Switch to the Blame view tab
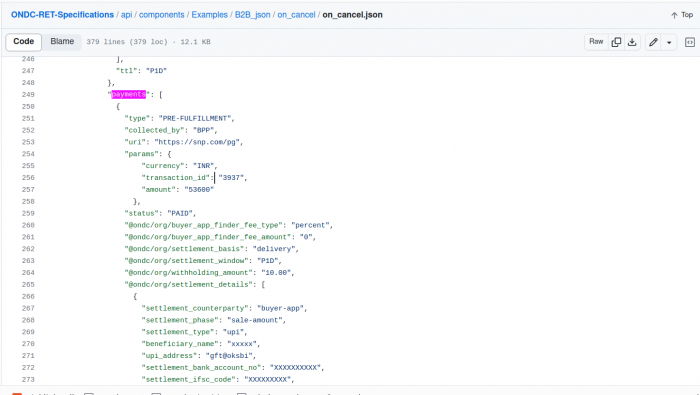This screenshot has width=700, height=395. (62, 42)
